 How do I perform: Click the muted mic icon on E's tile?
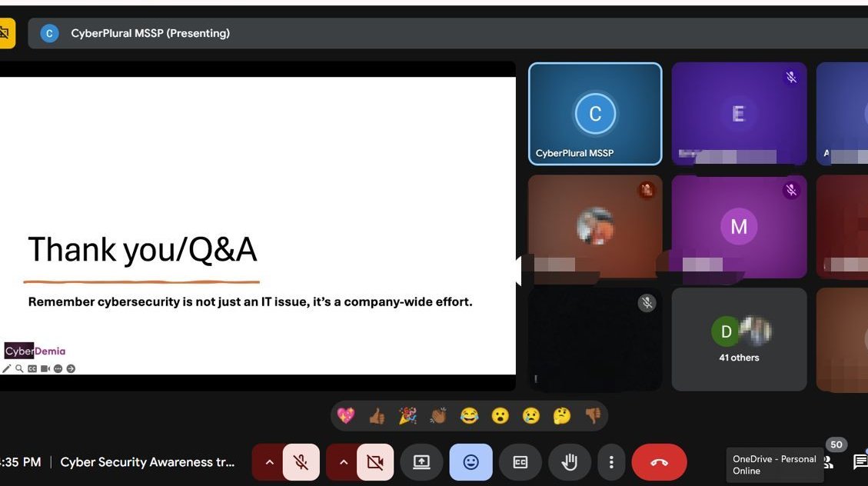point(792,78)
